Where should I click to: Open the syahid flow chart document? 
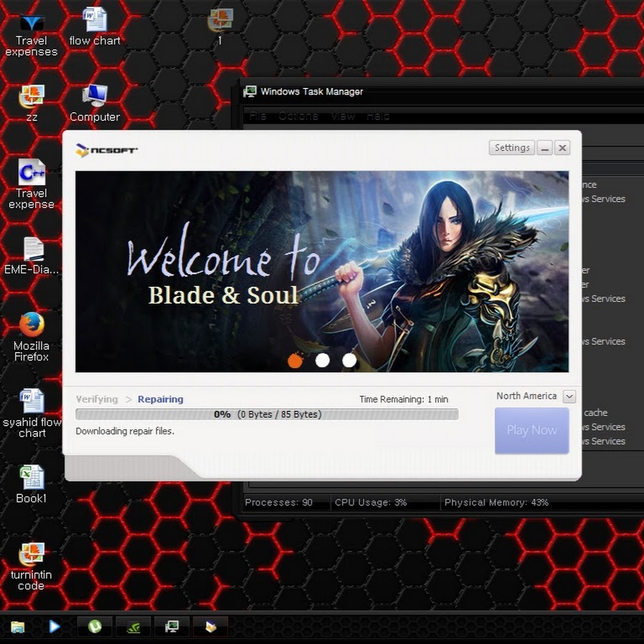pyautogui.click(x=31, y=413)
